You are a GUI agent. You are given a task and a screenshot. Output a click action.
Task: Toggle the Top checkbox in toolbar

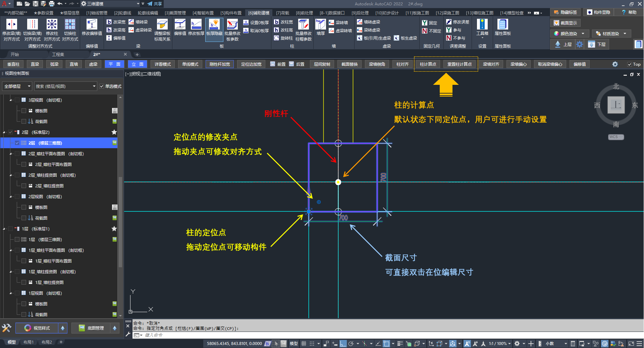coord(630,64)
